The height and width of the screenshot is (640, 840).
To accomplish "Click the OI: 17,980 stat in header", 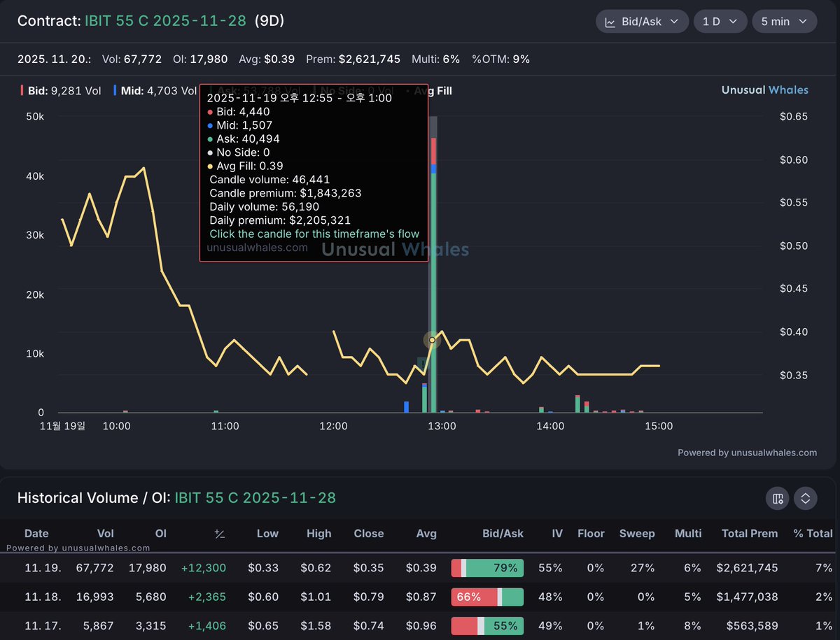I will pos(200,59).
